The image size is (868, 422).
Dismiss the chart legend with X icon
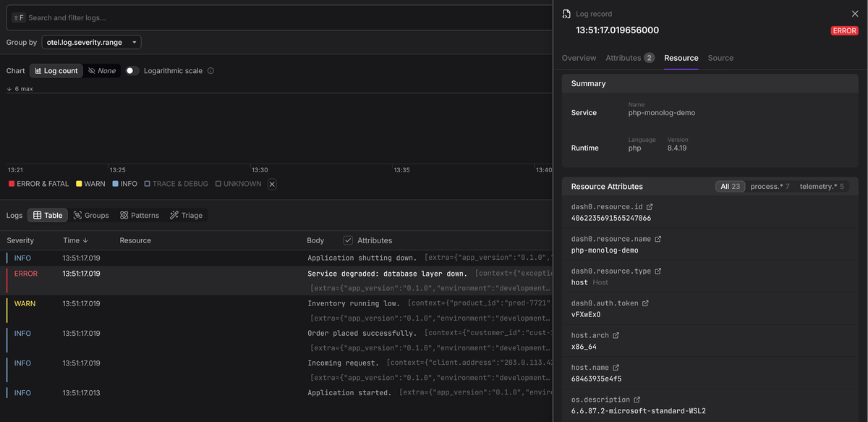tap(272, 184)
